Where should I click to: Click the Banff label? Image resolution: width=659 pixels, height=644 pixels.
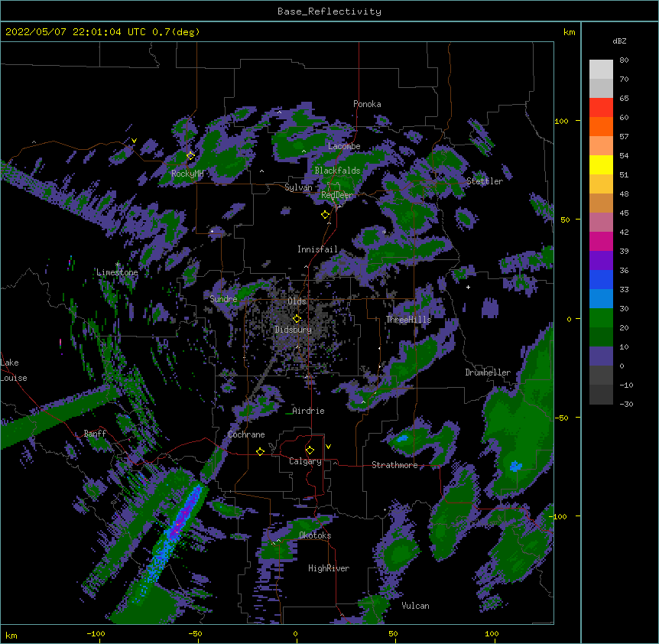[x=95, y=434]
